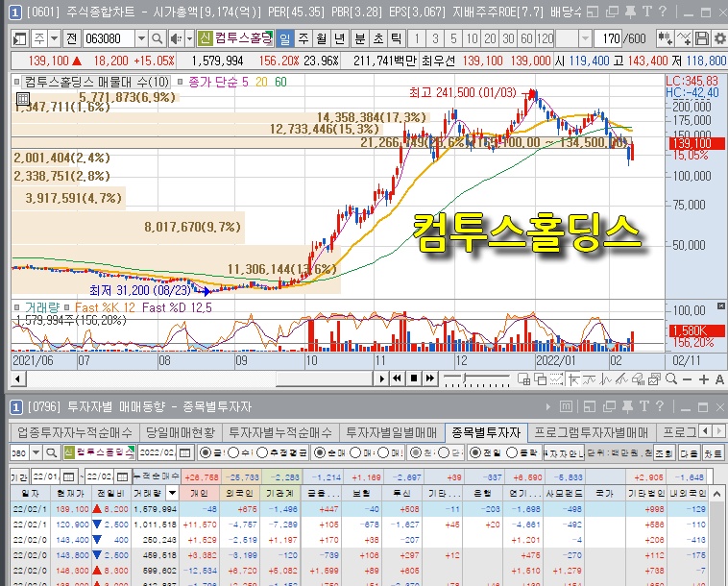Click the T font icon in chart title bar
Screen dimensions: 728x586
[646, 12]
